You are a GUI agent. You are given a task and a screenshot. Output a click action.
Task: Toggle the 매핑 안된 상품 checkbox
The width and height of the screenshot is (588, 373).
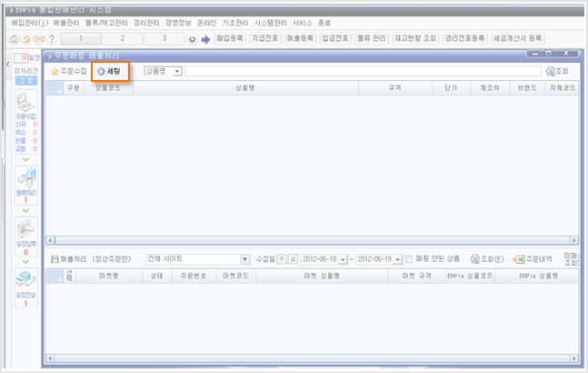click(x=409, y=259)
